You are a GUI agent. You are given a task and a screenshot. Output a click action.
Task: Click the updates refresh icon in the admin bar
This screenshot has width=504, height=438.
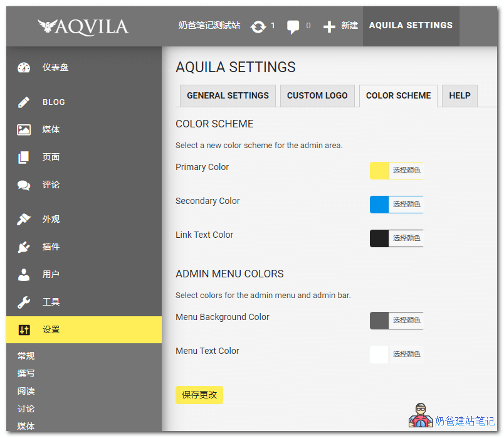coord(258,25)
